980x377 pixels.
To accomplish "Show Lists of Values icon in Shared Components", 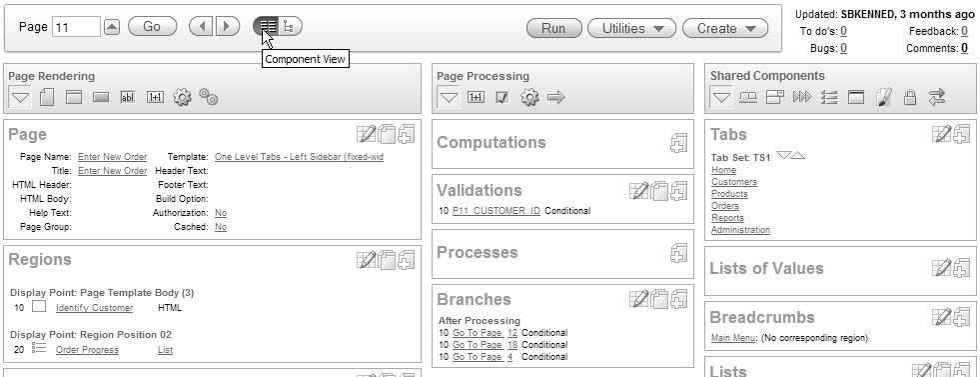I will click(x=775, y=98).
